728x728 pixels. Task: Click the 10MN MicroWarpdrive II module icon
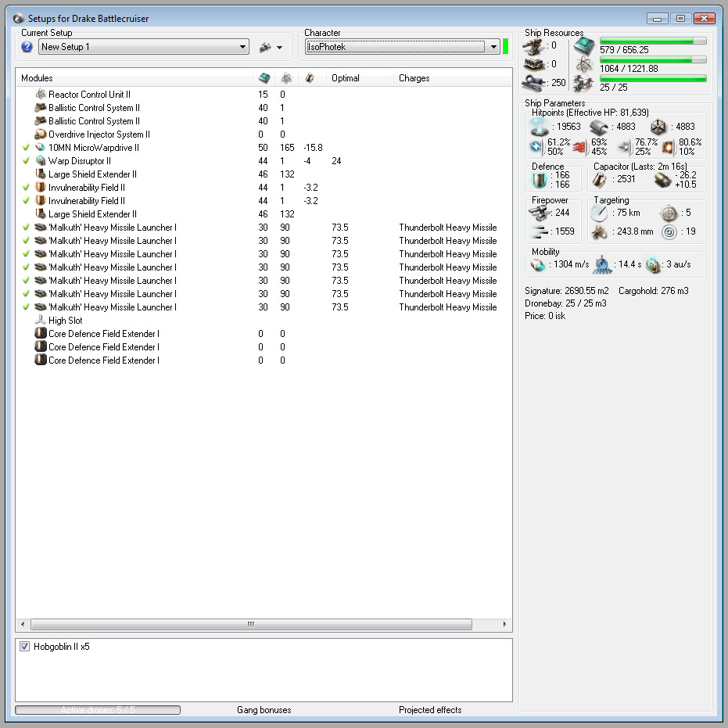click(41, 148)
